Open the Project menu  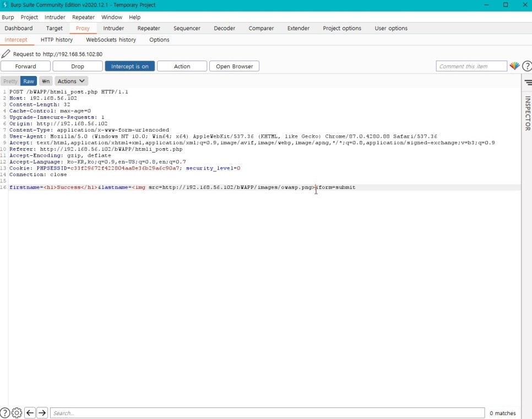(29, 17)
